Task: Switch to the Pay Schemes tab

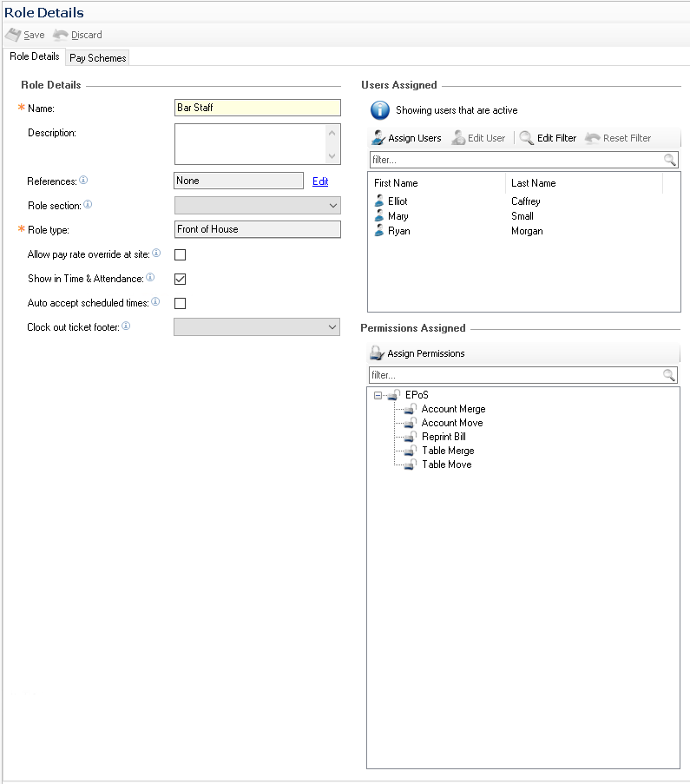Action: pos(97,58)
